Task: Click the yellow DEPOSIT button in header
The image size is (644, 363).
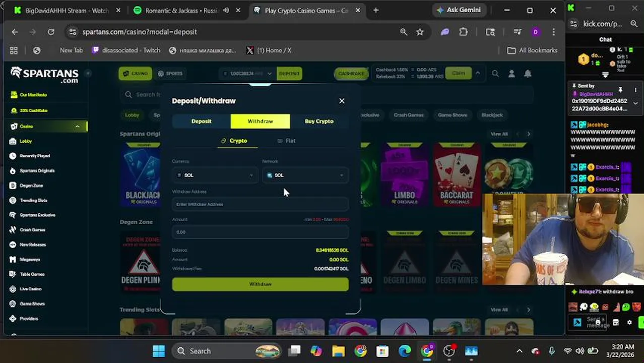Action: tap(289, 74)
